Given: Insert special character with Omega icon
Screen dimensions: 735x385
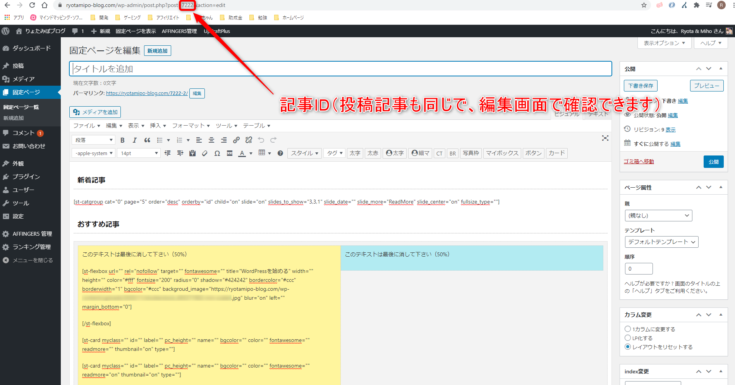Looking at the screenshot, I should (x=217, y=153).
